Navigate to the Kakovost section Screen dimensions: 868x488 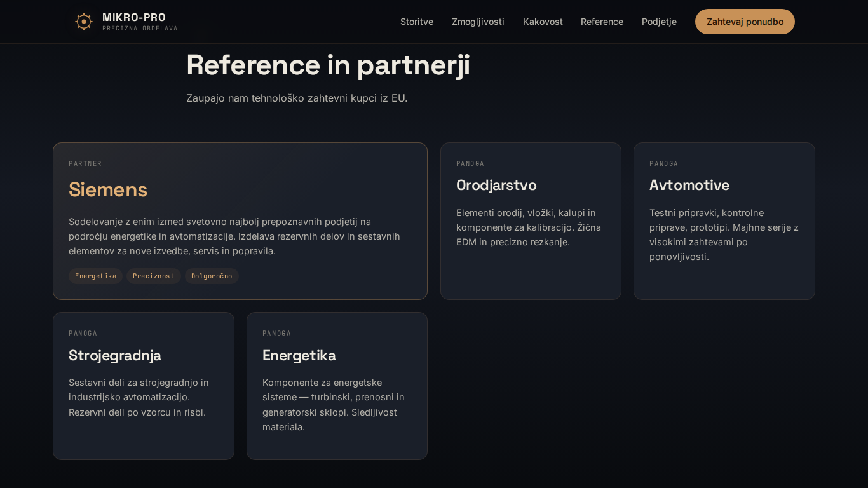543,22
